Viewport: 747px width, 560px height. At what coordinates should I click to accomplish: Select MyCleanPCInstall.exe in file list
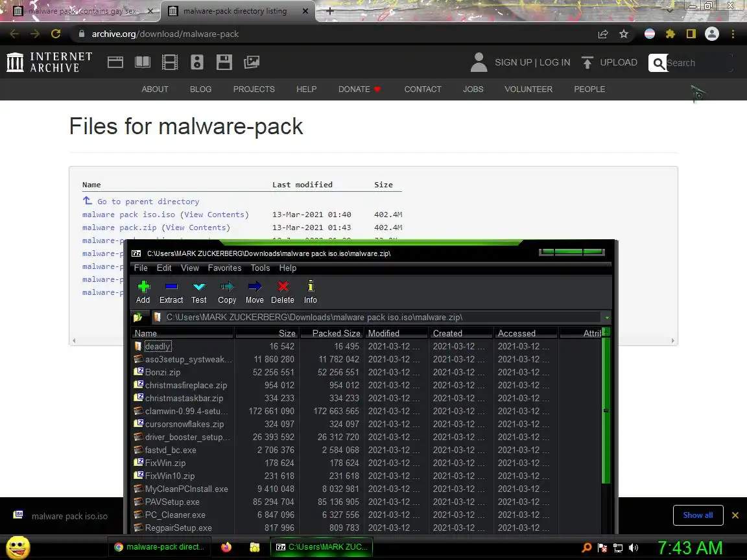[x=186, y=489]
